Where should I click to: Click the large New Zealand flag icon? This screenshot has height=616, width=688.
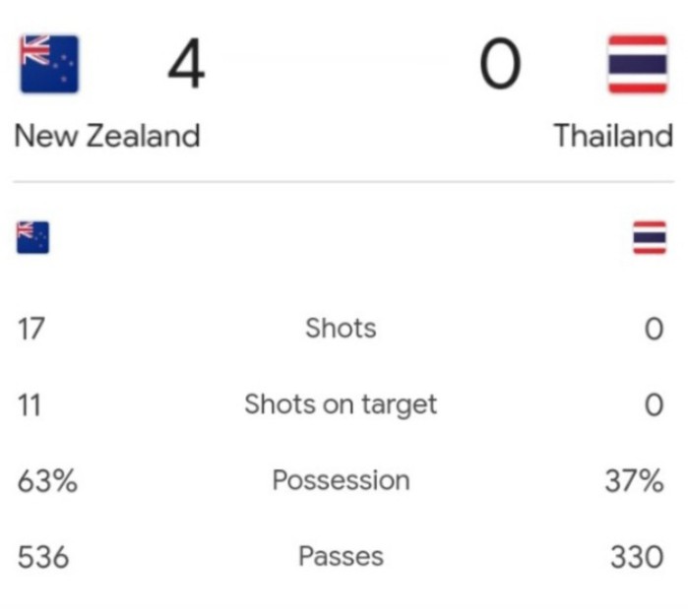[x=49, y=64]
